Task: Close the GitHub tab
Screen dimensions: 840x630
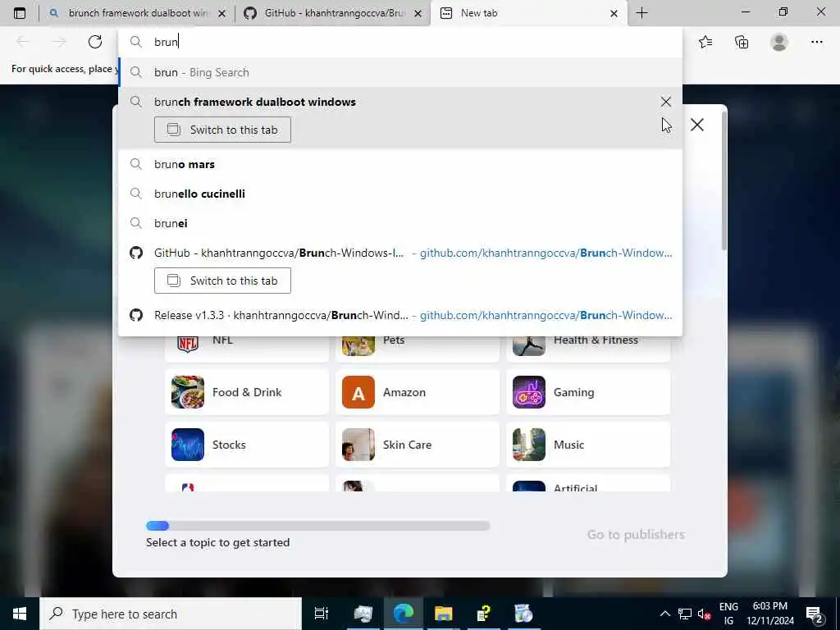Action: point(418,13)
